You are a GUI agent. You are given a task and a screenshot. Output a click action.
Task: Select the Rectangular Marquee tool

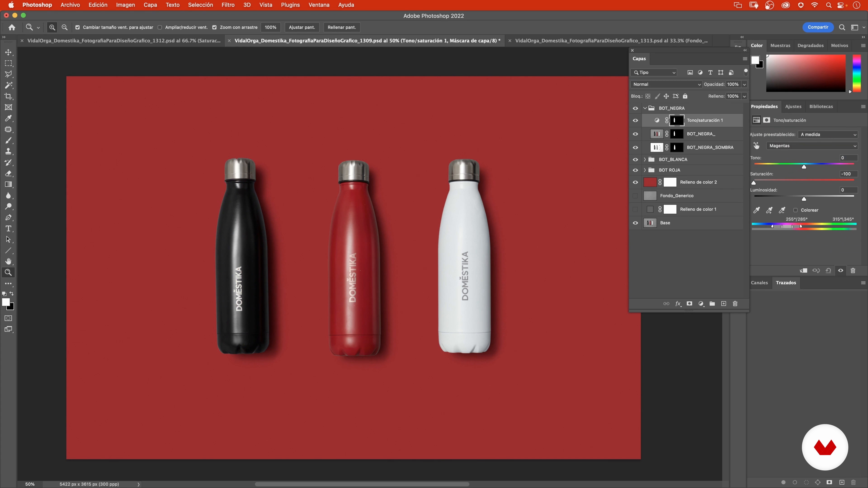[8, 63]
